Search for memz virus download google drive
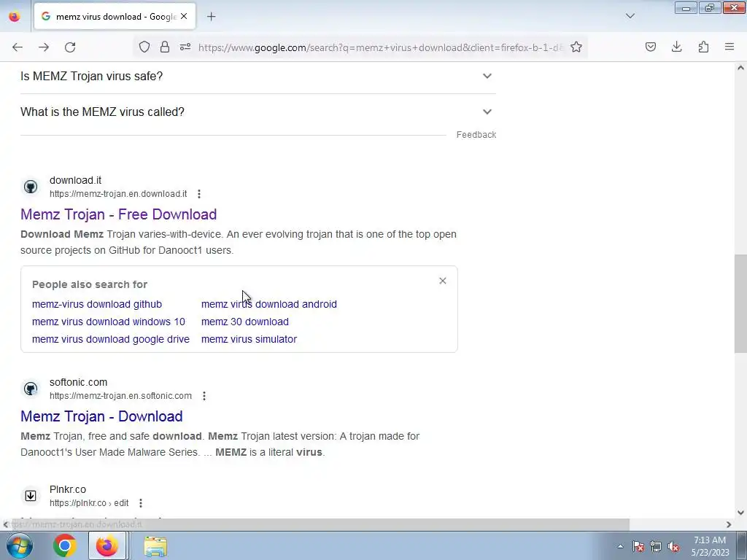The image size is (747, 560). click(x=111, y=340)
